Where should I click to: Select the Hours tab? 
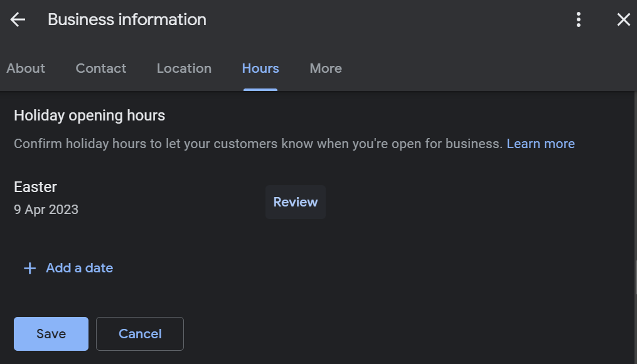[x=260, y=68]
